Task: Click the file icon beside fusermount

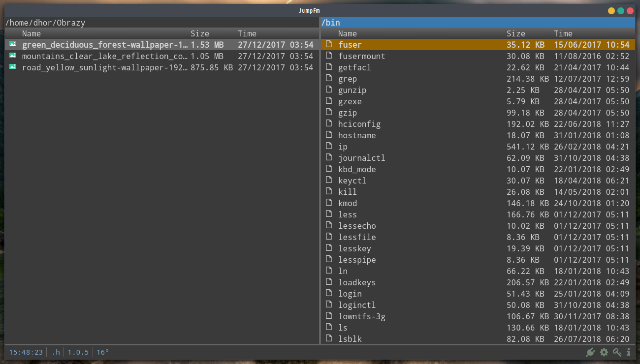Action: point(329,56)
